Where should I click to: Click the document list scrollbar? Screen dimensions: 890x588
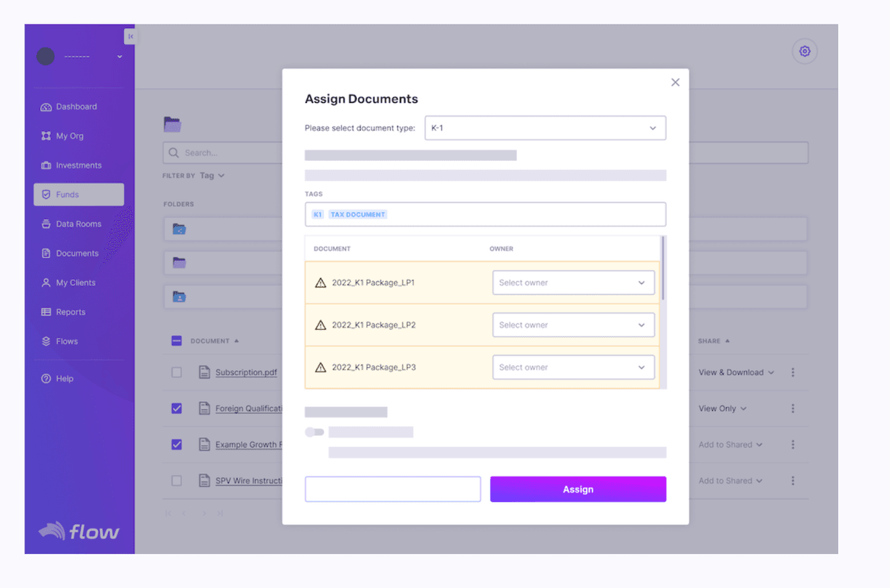663,268
